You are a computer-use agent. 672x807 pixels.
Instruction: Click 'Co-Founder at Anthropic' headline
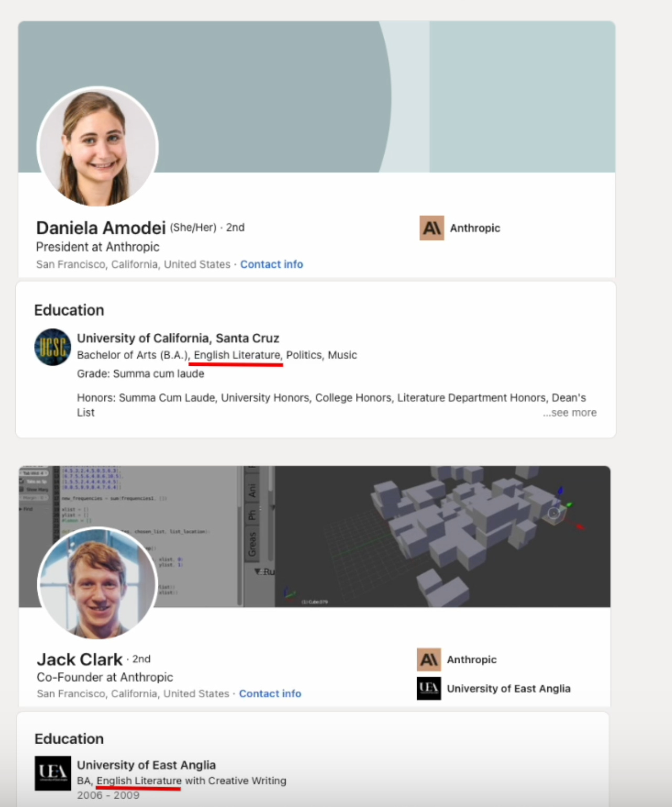[105, 677]
